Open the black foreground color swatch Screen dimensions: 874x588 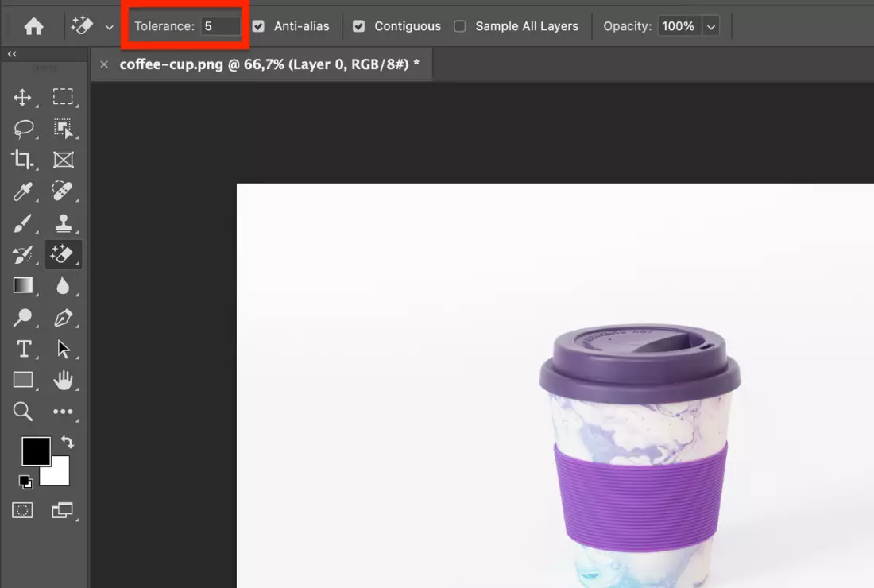[35, 451]
